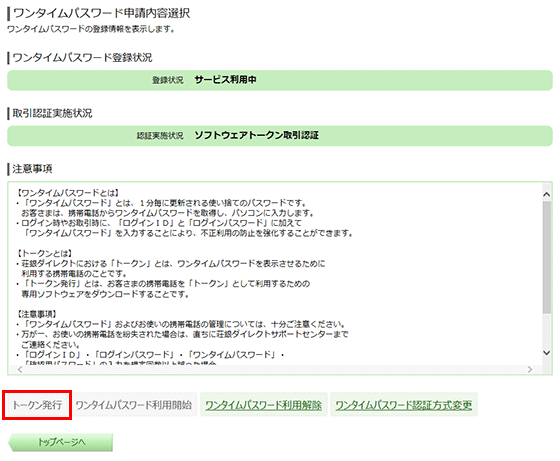Click the notes scrollbar up arrow
The width and height of the screenshot is (560, 461).
coord(546,194)
